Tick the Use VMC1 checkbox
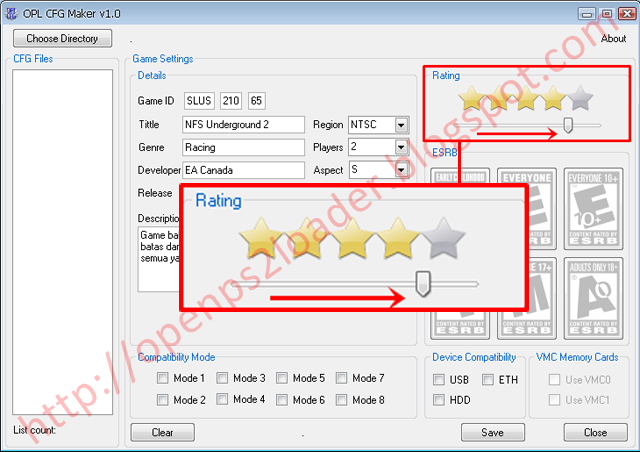This screenshot has width=640, height=452. [x=554, y=399]
